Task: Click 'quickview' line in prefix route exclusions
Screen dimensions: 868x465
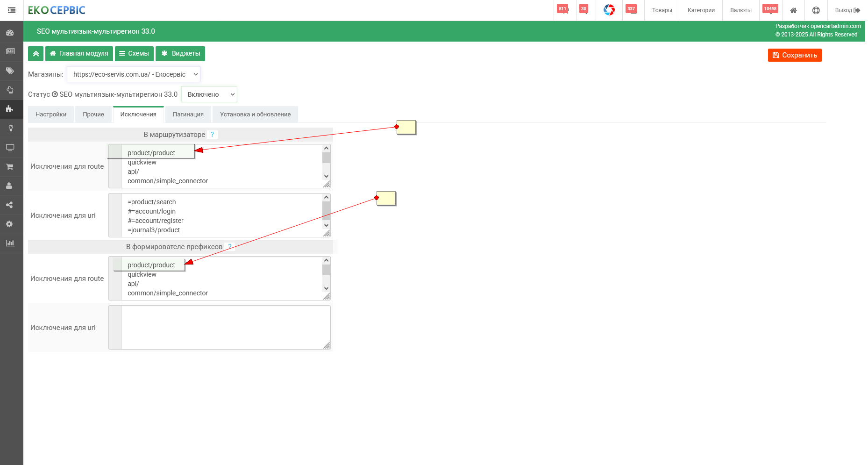Action: (142, 275)
